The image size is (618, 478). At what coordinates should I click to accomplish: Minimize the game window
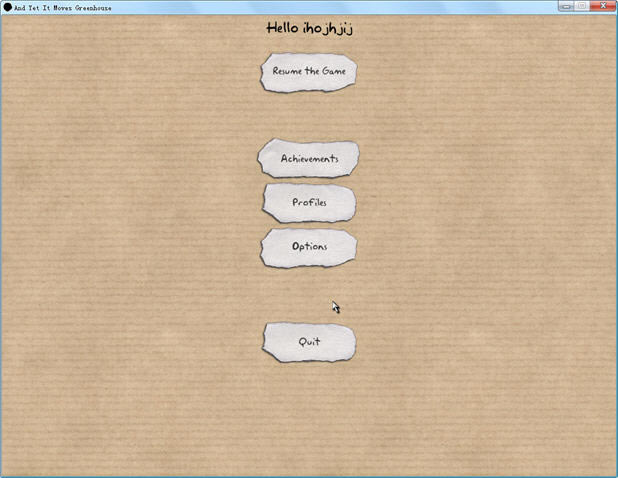566,6
